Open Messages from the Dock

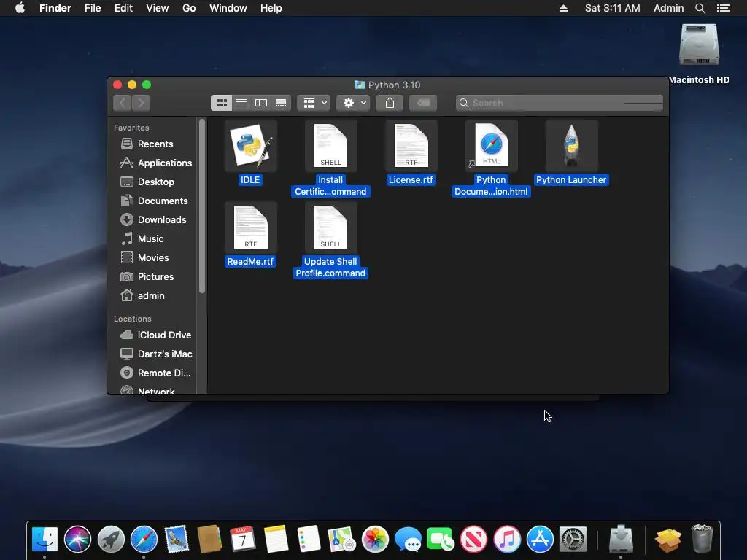click(408, 540)
